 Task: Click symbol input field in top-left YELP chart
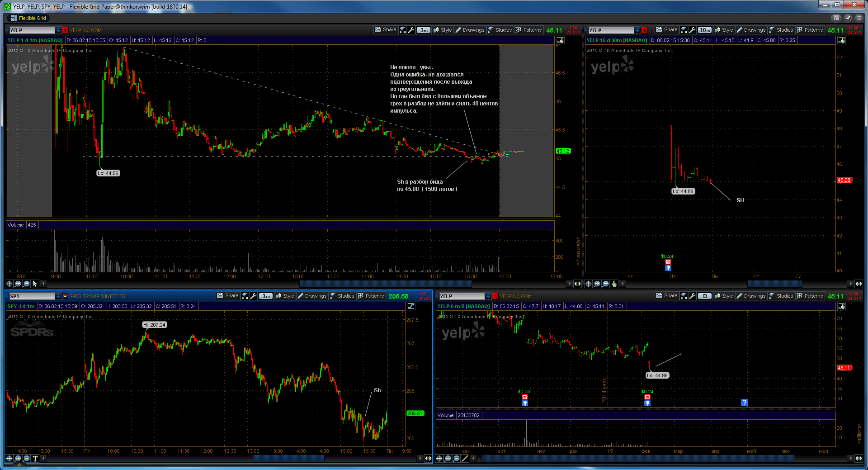[x=32, y=30]
